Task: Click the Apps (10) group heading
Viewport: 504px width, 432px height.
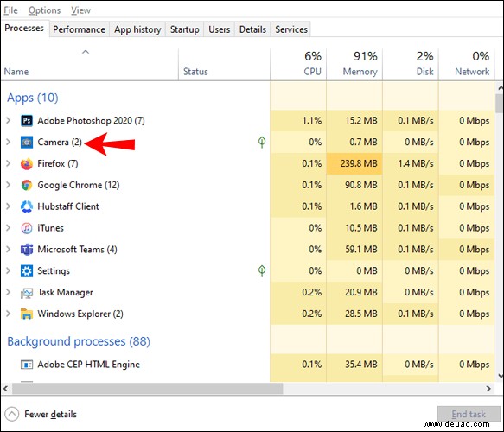Action: point(33,98)
